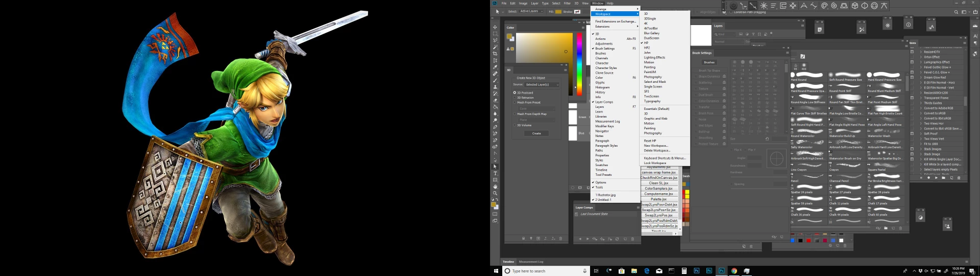Click the Brushes button in Brush Settings
Viewport: 980px width, 276px height.
[709, 62]
